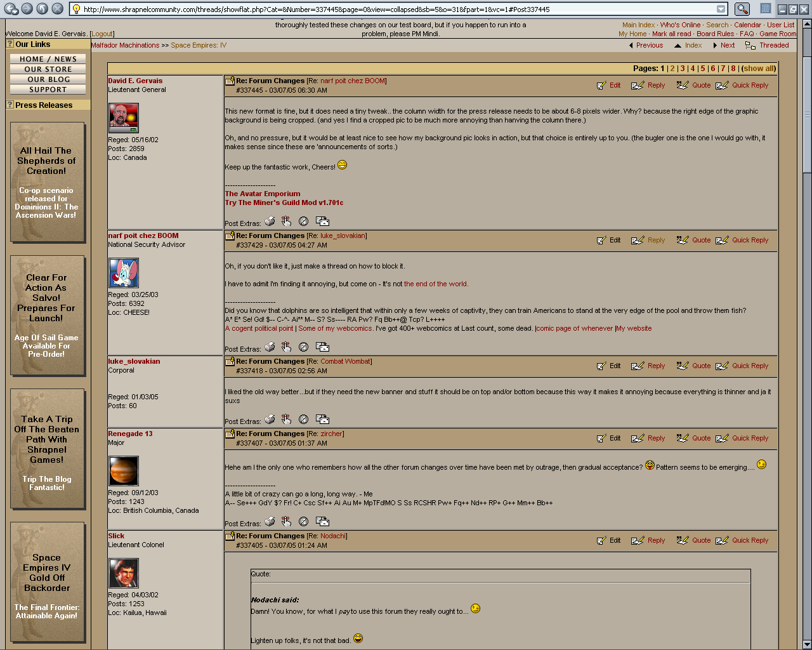Click the scrollbar down arrow
The height and width of the screenshot is (650, 812).
click(x=807, y=644)
